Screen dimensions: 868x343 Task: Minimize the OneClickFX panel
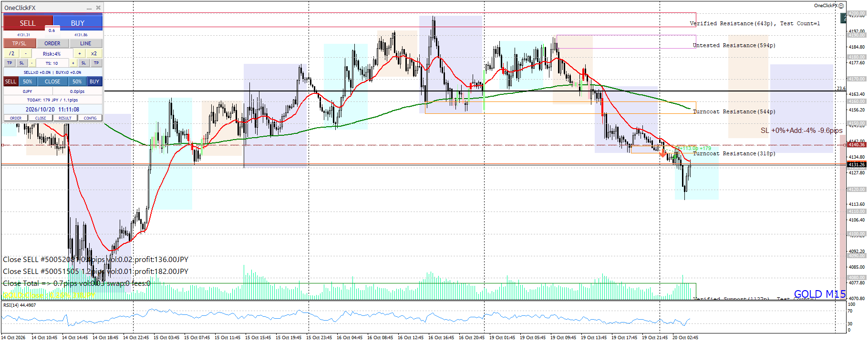[x=89, y=8]
